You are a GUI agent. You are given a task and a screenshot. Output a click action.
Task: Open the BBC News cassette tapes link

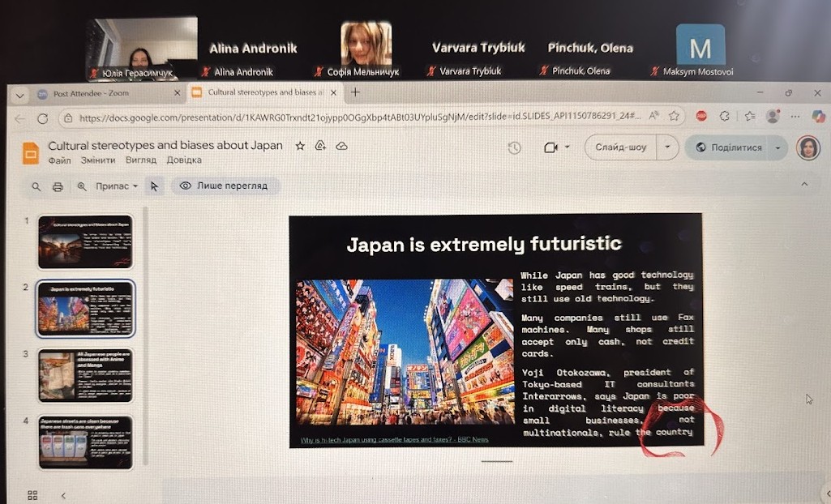tap(395, 440)
